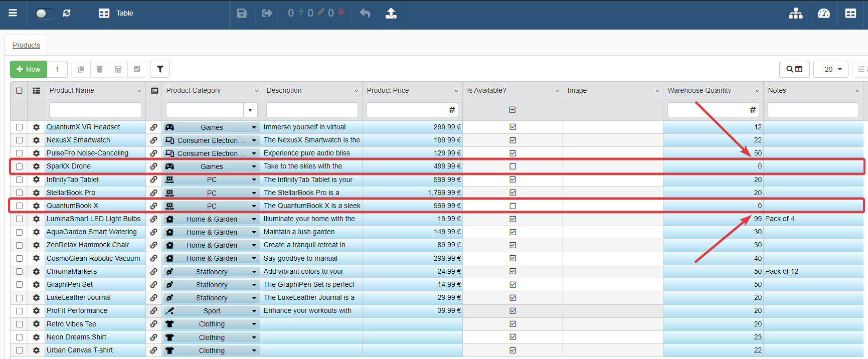Viewport: 868px width, 359px height.
Task: Open category dropdown for QuantumX VR Headset
Action: pyautogui.click(x=254, y=127)
